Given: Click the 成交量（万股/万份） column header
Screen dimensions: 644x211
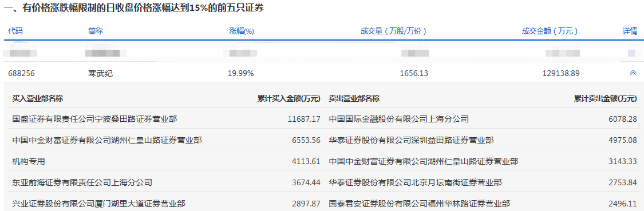Looking at the screenshot, I should pos(393,31).
